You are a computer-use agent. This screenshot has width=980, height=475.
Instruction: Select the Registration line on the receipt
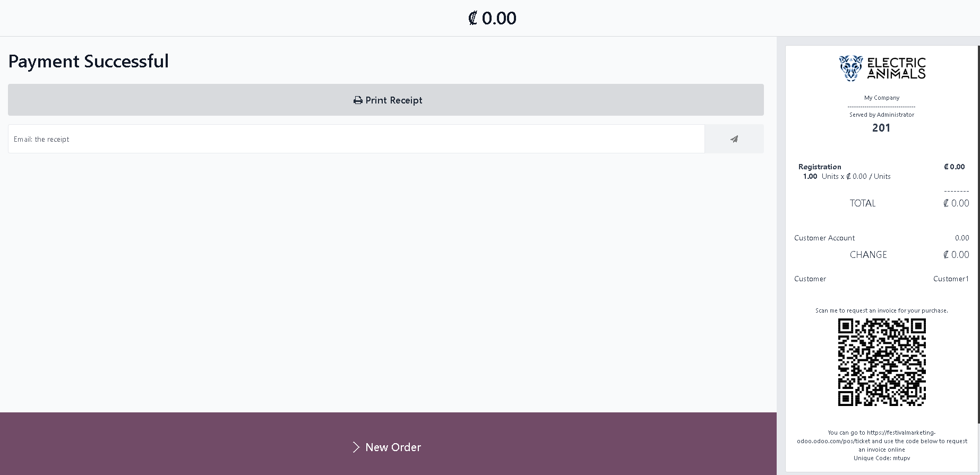tap(820, 167)
